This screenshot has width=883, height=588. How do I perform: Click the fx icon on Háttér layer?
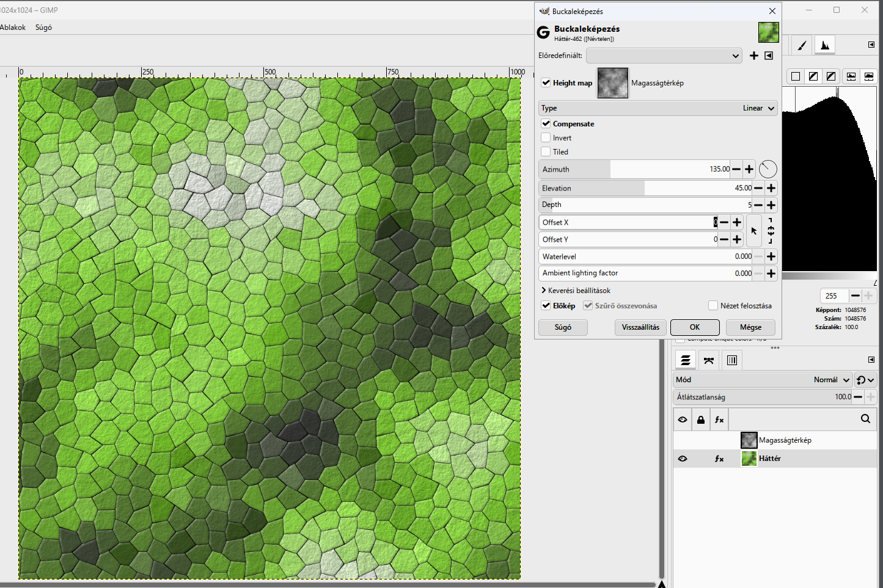(x=719, y=459)
